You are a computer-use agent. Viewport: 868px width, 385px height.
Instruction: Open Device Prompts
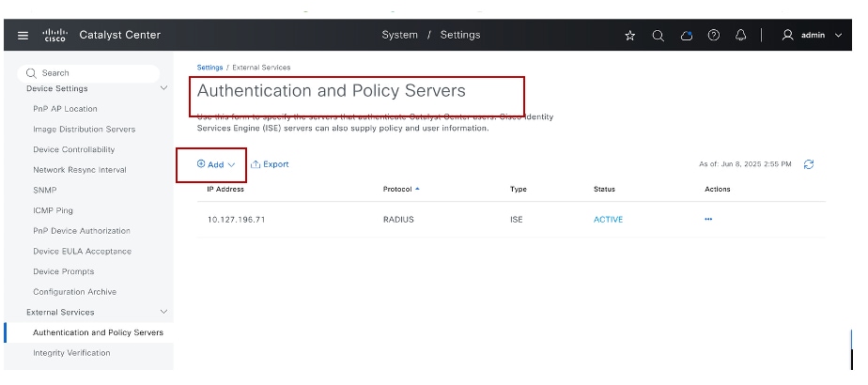pos(64,271)
